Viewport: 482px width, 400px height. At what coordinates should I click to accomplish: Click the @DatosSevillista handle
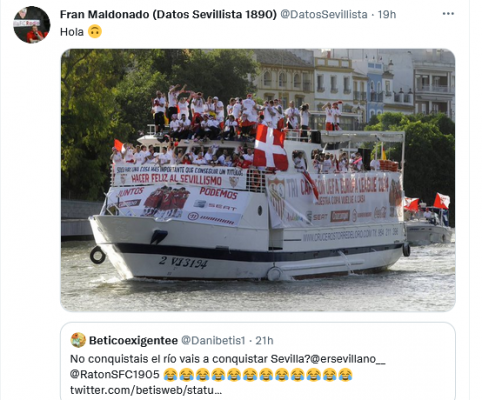[x=324, y=14]
